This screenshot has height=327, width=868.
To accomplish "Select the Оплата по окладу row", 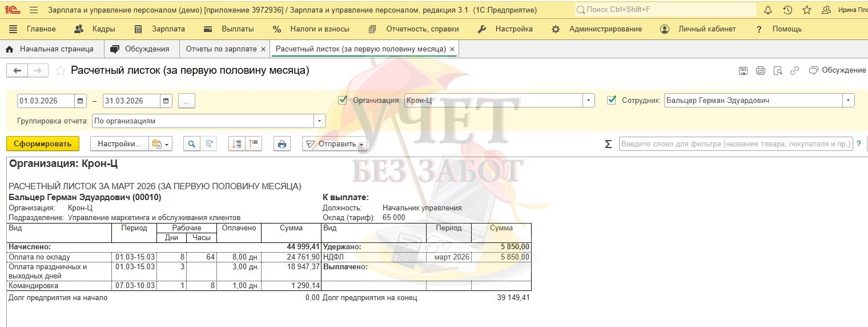I will tap(164, 257).
